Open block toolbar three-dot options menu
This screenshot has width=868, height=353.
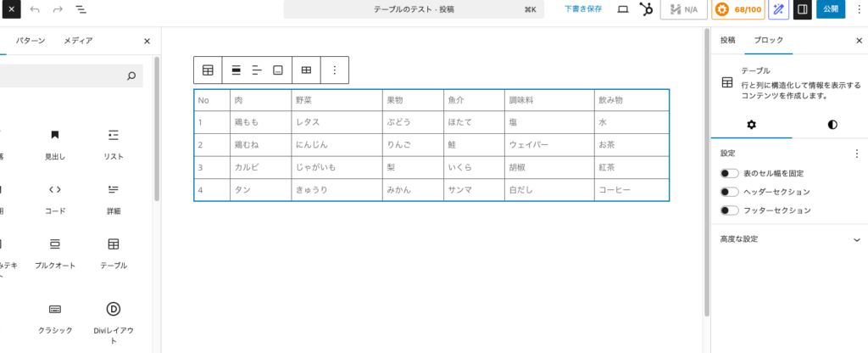[334, 70]
